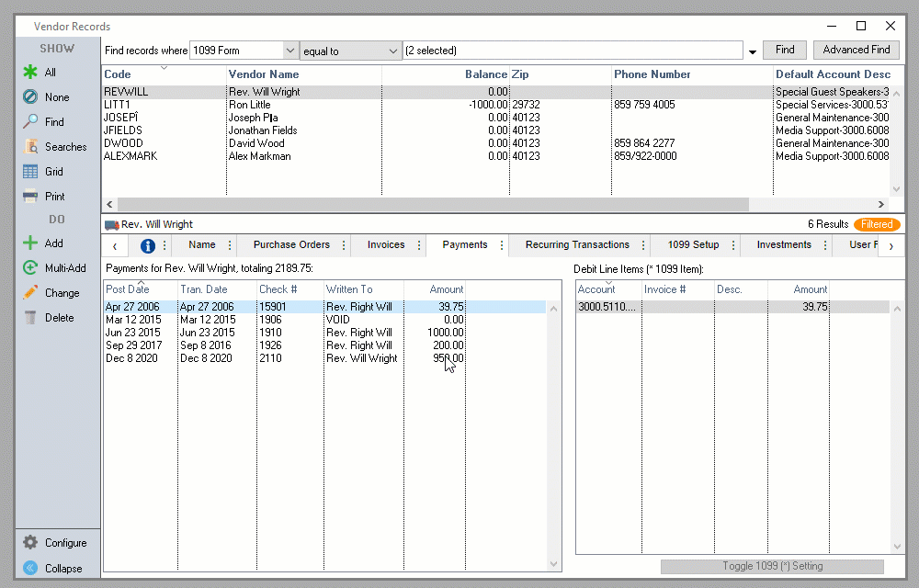Open the Find magnifier in sidebar

click(30, 122)
